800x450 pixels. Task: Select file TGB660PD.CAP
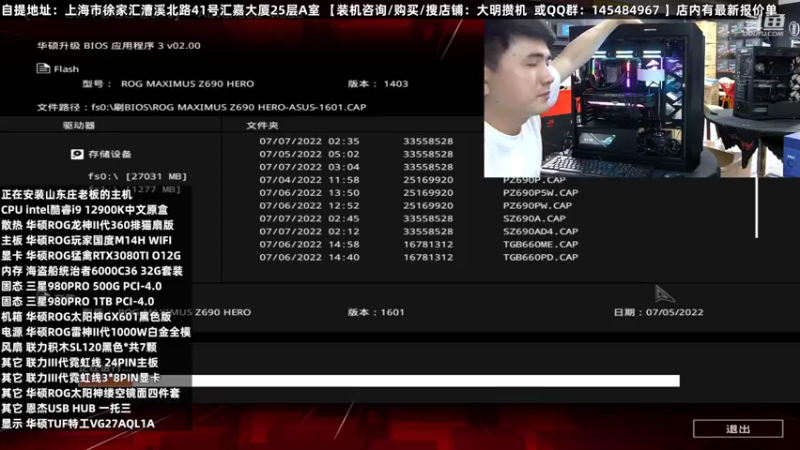click(x=540, y=257)
